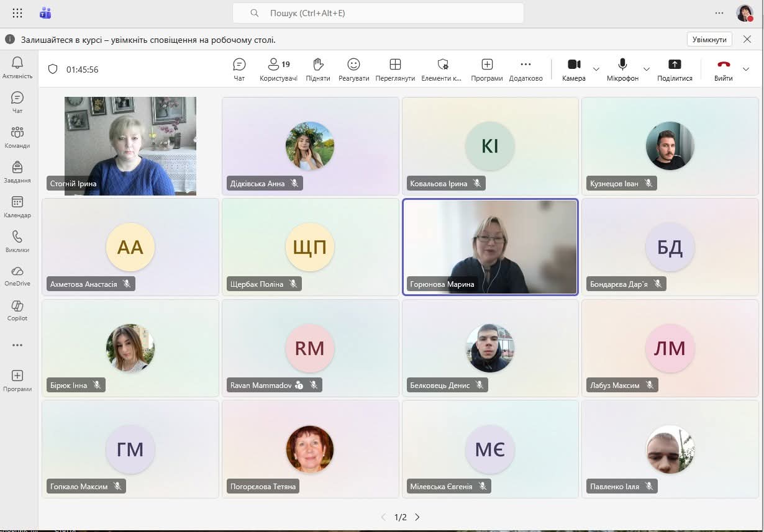This screenshot has width=764, height=532.
Task: Open Календар in the left sidebar
Action: pyautogui.click(x=17, y=206)
